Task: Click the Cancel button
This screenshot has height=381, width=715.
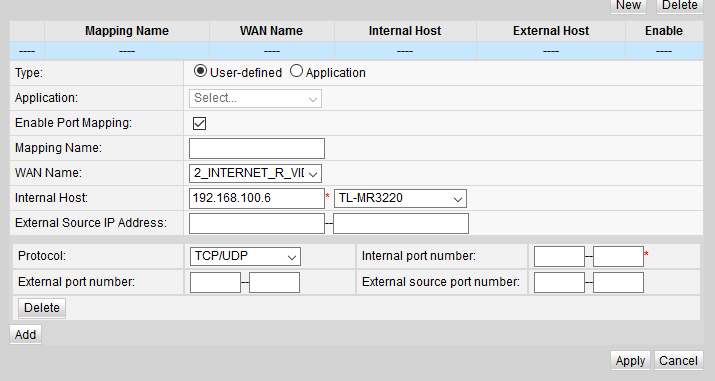Action: [x=679, y=361]
